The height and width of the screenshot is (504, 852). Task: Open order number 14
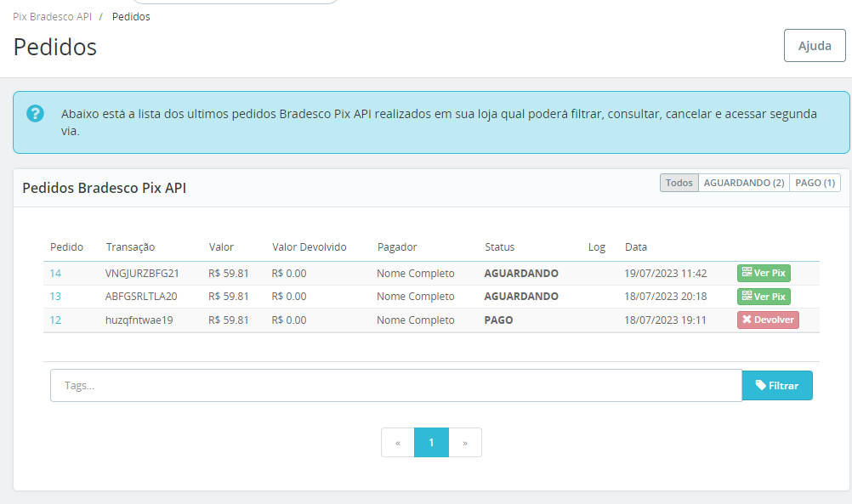point(55,273)
